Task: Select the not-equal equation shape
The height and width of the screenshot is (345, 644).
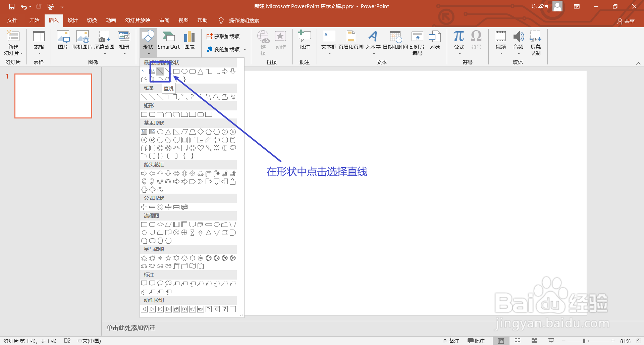Action: (x=184, y=207)
